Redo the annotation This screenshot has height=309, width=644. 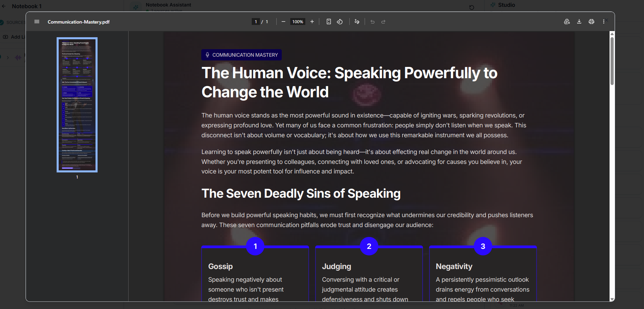click(x=383, y=22)
